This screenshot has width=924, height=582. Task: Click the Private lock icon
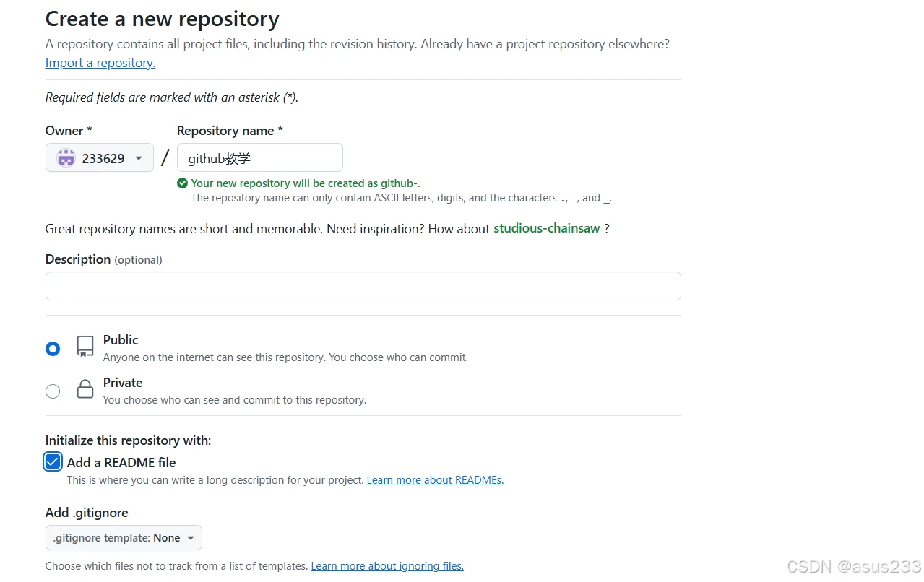[85, 389]
